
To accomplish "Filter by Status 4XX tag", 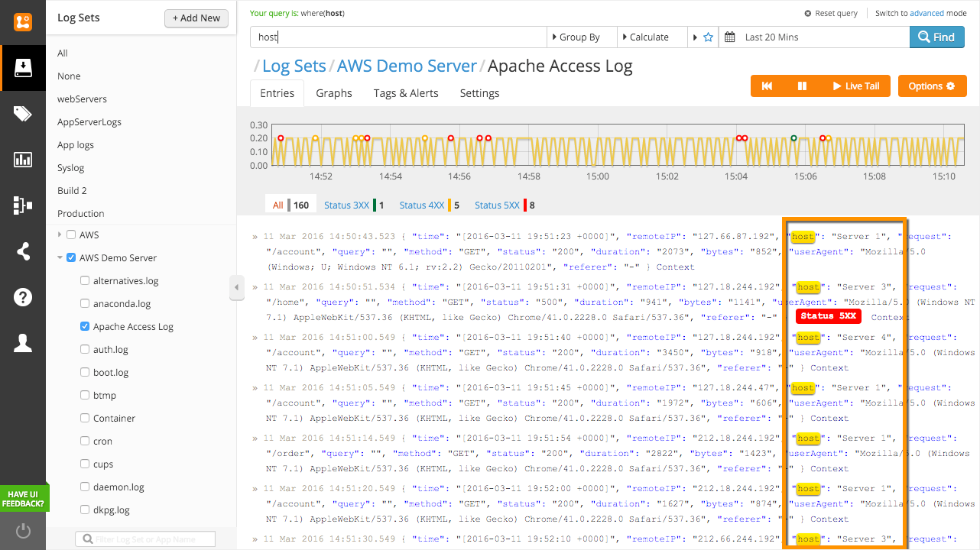I will point(430,205).
